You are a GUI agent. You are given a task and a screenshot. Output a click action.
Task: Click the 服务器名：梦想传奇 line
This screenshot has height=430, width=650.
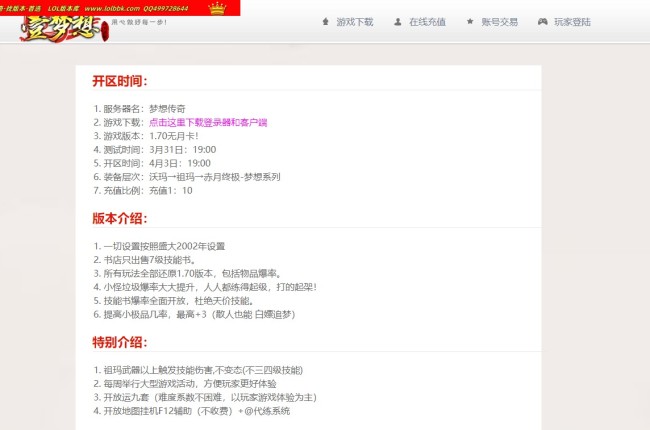(139, 109)
